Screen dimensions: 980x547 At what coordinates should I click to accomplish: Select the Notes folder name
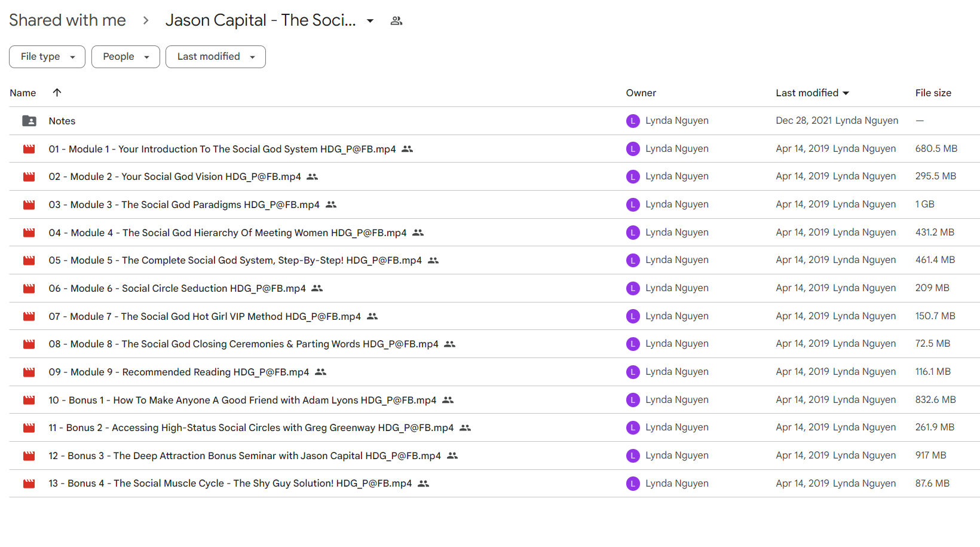pyautogui.click(x=62, y=121)
